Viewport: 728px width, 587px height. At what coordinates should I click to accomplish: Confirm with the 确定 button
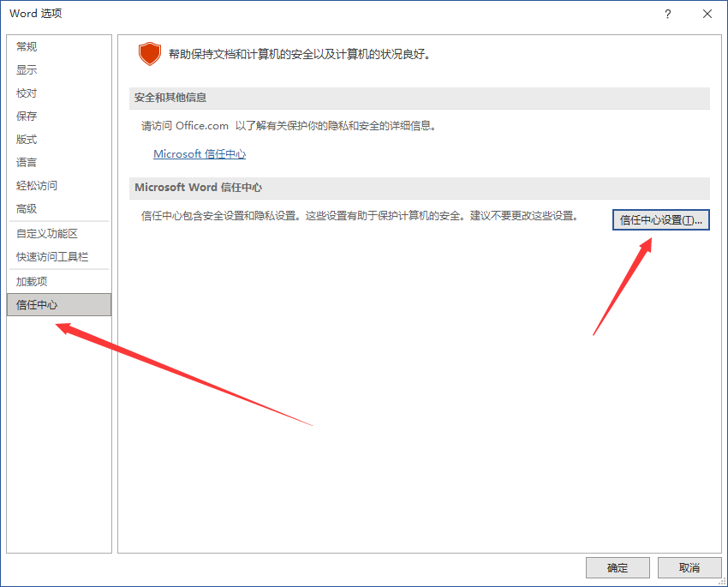click(x=618, y=567)
